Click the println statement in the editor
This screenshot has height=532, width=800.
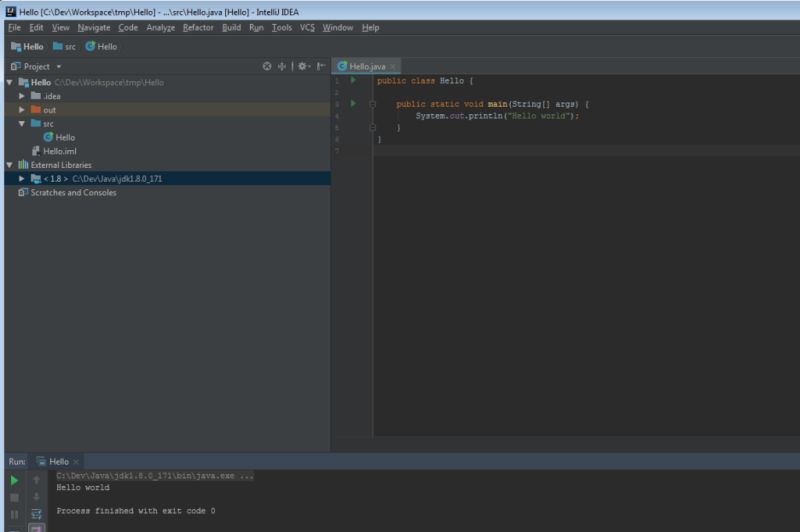click(x=497, y=116)
